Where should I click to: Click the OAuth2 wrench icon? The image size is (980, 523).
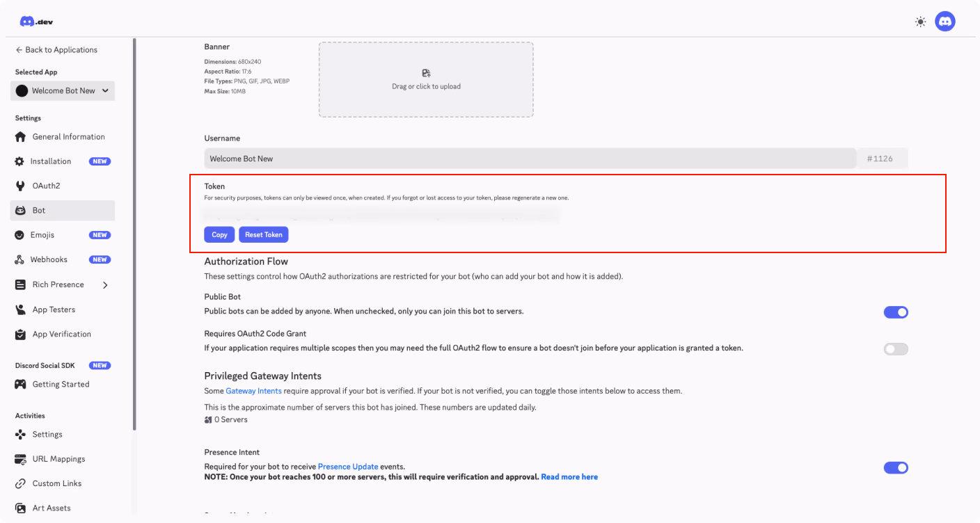tap(19, 186)
